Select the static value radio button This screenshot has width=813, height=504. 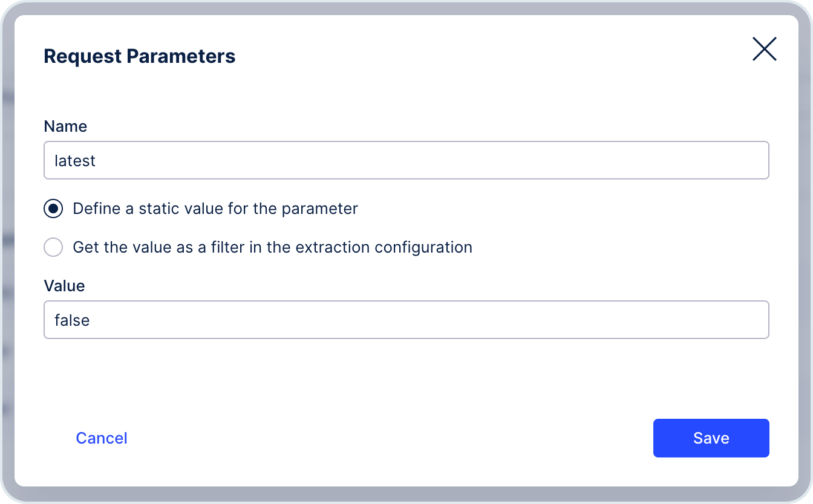tap(53, 208)
